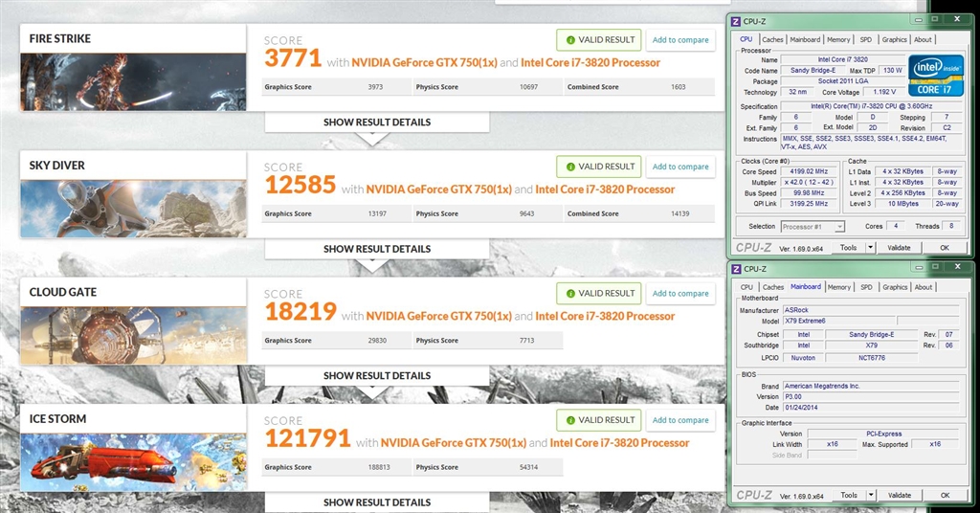Expand Sky Diver Show Result Details
Screen dimensions: 980x513
point(377,249)
